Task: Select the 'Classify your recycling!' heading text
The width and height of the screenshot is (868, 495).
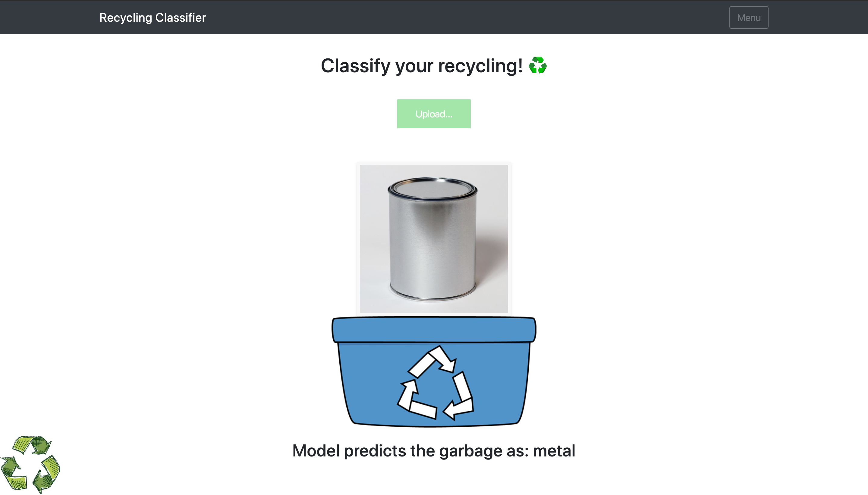Action: (x=422, y=66)
